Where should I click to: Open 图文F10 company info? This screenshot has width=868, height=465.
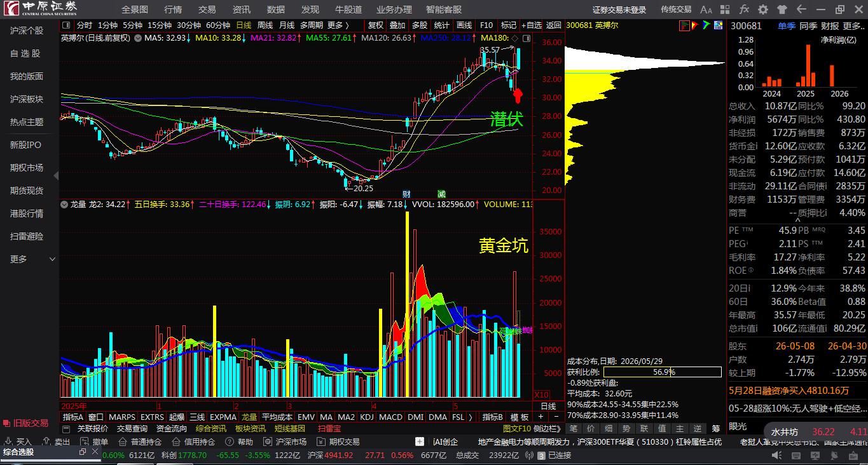coord(517,429)
